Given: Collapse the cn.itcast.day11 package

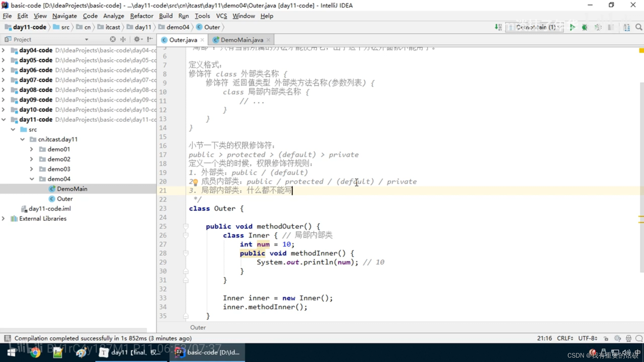Looking at the screenshot, I should pos(22,139).
